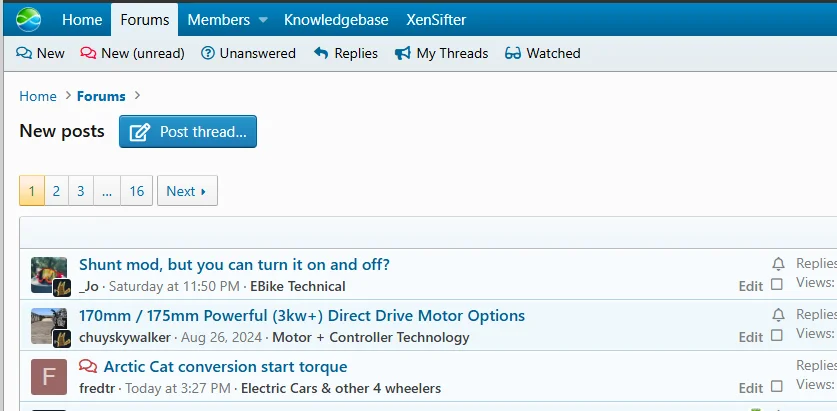
Task: Open the Electric Cars & other 4 wheelers link
Action: pos(341,389)
